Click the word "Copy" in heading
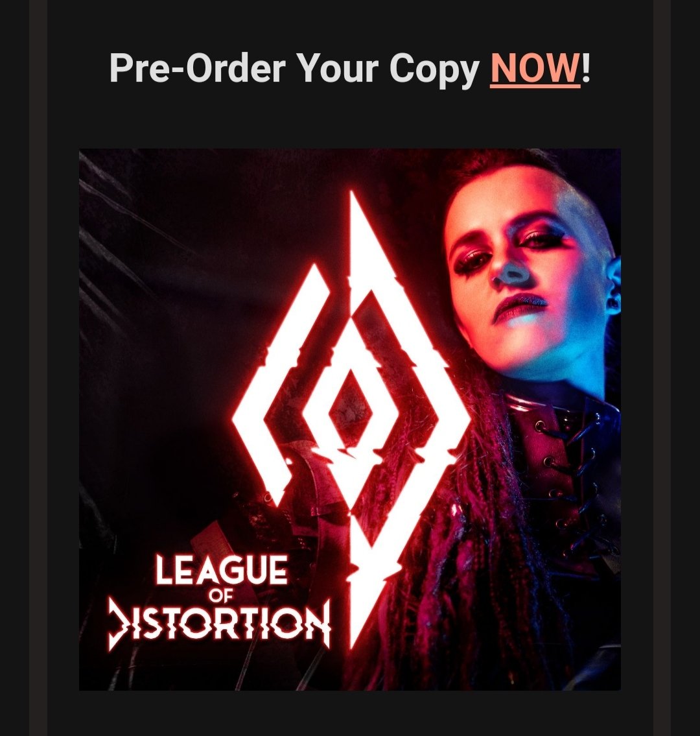 [x=434, y=71]
